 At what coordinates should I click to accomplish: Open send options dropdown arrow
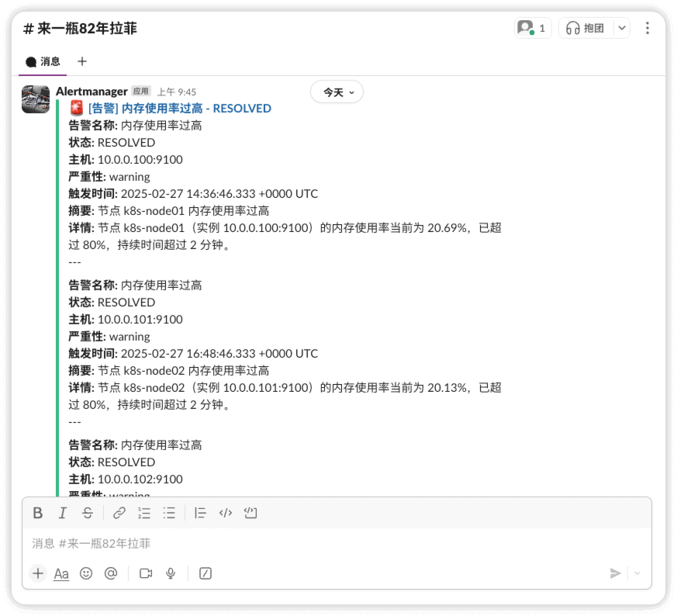point(637,573)
